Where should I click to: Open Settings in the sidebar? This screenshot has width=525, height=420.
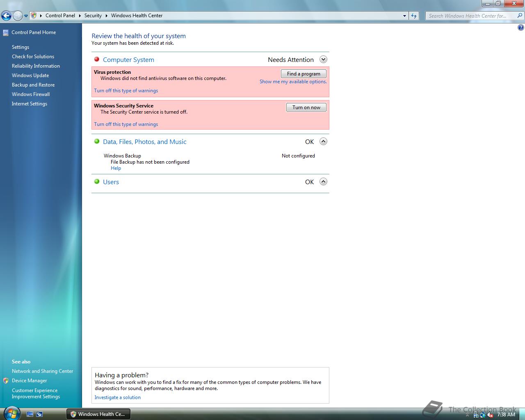point(21,47)
